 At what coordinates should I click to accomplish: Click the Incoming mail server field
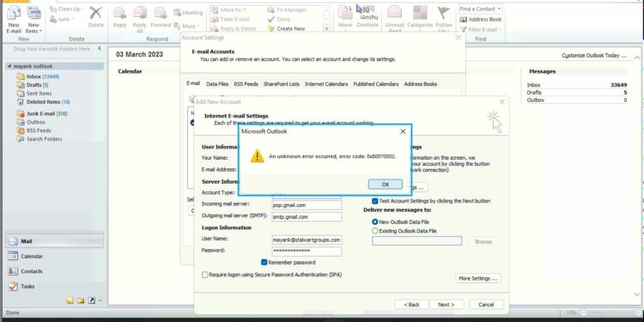[x=307, y=205]
